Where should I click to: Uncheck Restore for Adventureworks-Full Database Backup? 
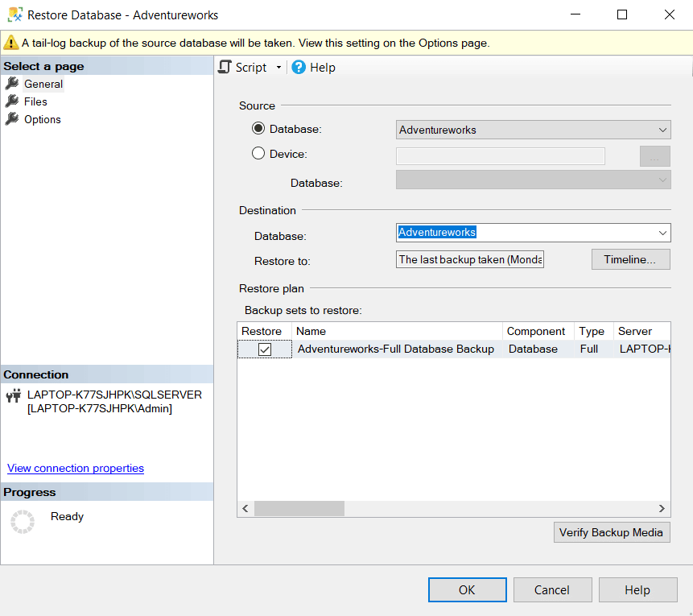[264, 349]
